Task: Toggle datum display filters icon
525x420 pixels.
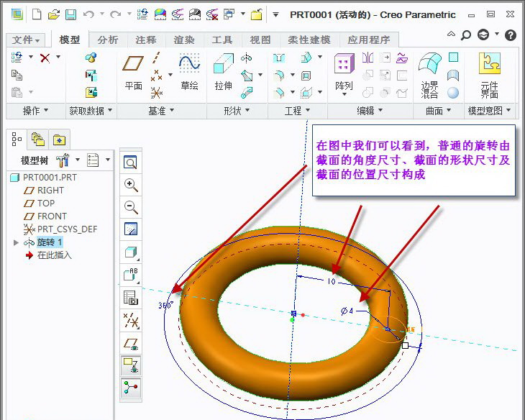Action: (x=131, y=320)
